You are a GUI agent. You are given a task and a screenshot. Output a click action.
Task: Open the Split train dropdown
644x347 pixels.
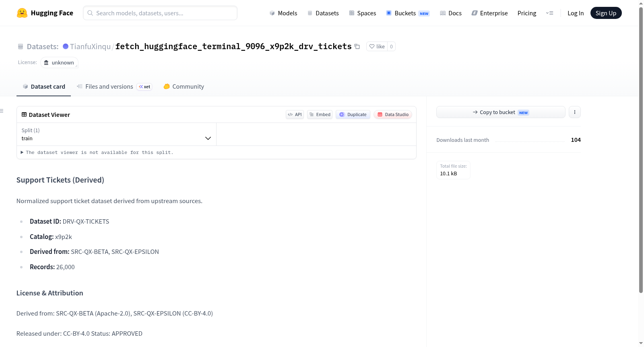pos(116,134)
